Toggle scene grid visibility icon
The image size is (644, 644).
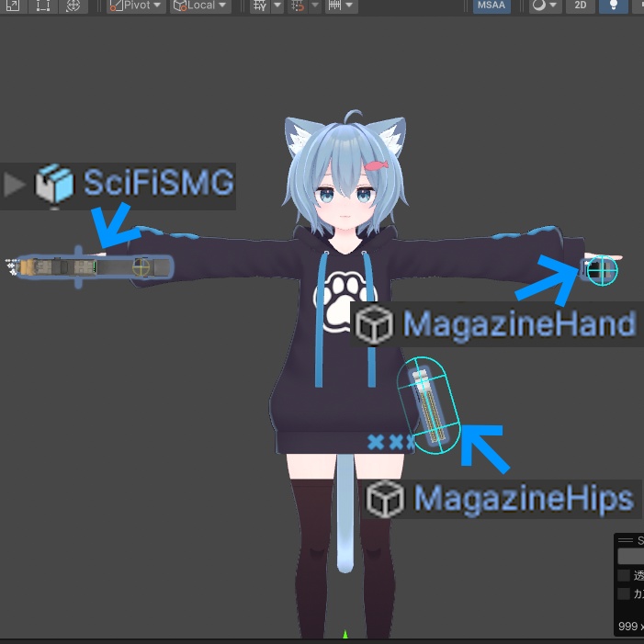(x=260, y=6)
